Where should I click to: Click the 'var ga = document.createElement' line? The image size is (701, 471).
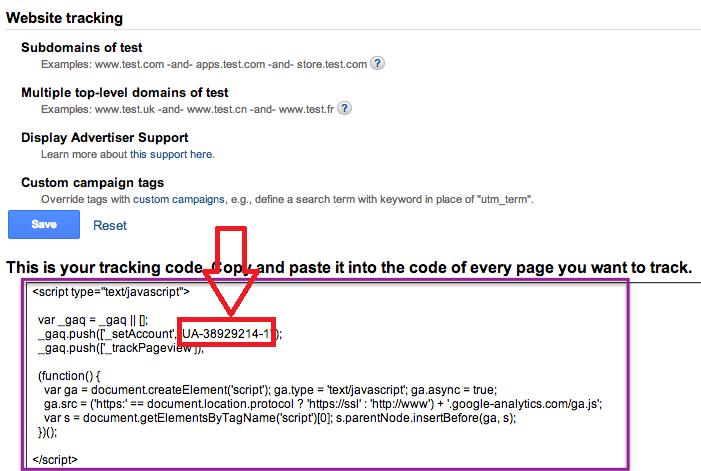pyautogui.click(x=270, y=390)
